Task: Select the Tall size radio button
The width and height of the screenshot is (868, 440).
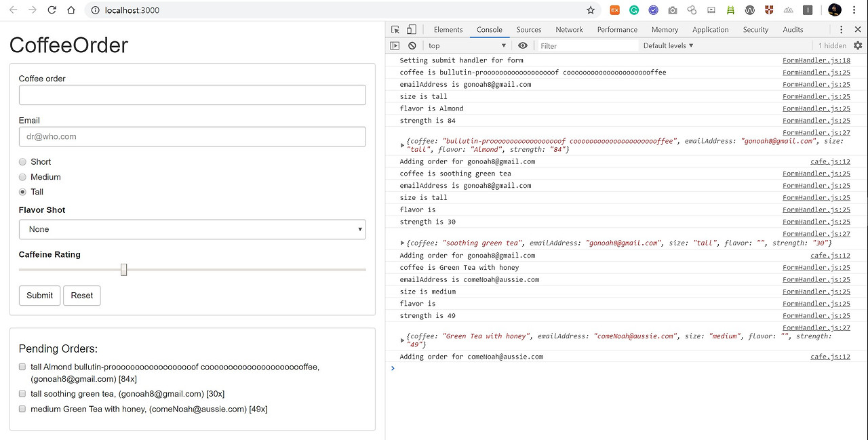Action: point(22,192)
